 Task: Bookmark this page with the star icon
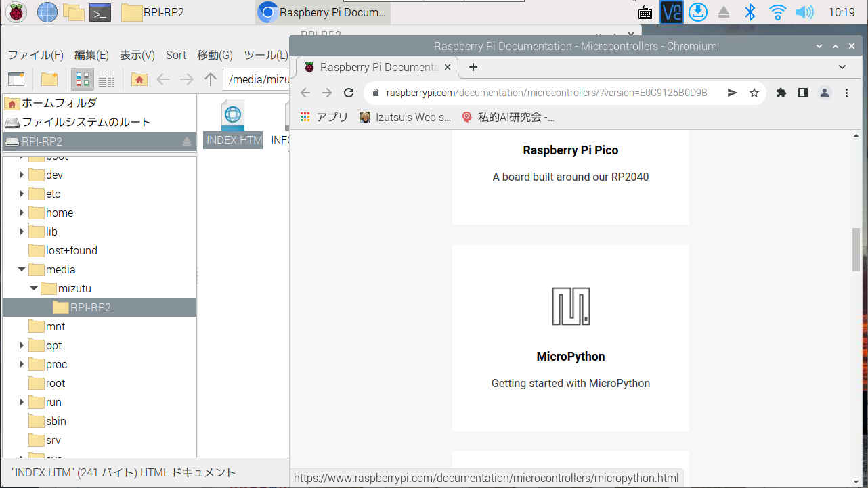pos(754,93)
